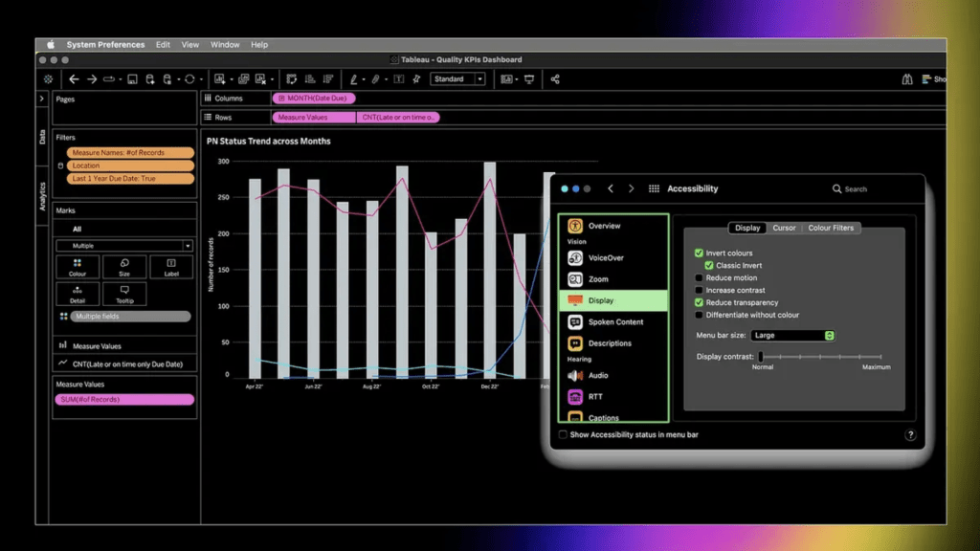This screenshot has height=551, width=980.
Task: Click the Highlight pen icon in toolbar
Action: 354,79
